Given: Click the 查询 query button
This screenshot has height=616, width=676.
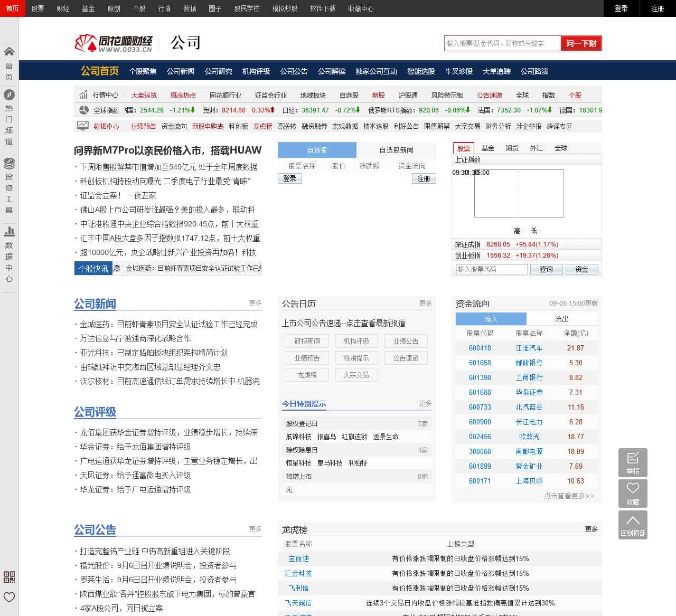Looking at the screenshot, I should [x=546, y=269].
